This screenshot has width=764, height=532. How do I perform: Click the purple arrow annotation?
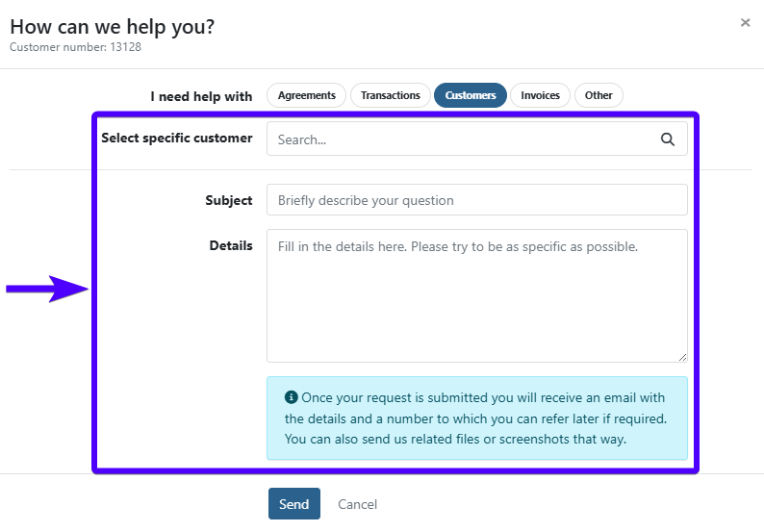pos(48,288)
